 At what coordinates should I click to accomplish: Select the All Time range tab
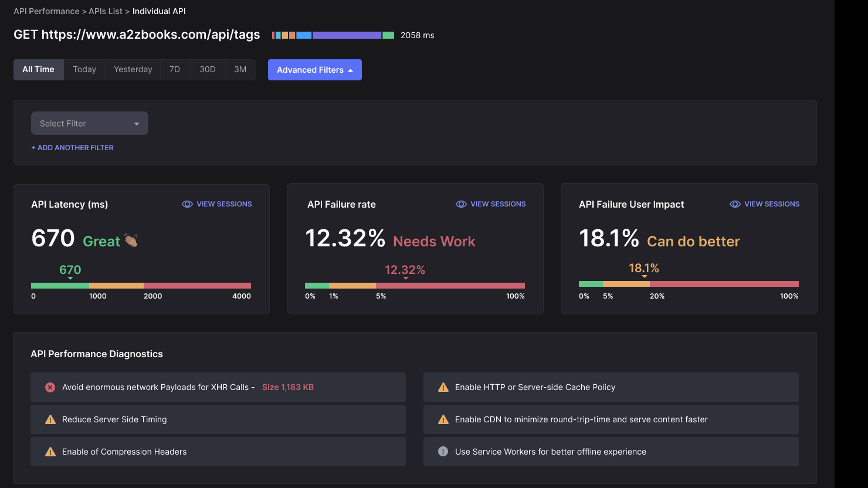[38, 69]
